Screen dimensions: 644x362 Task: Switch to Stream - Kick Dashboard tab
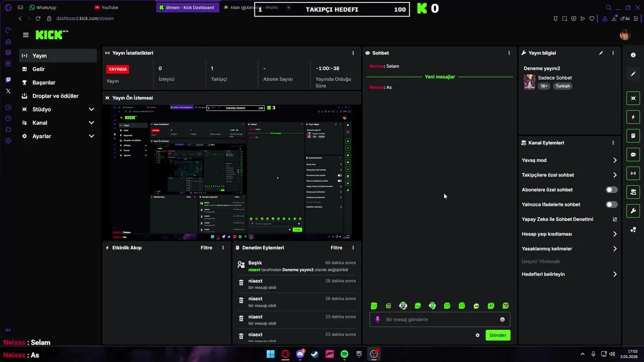(187, 8)
